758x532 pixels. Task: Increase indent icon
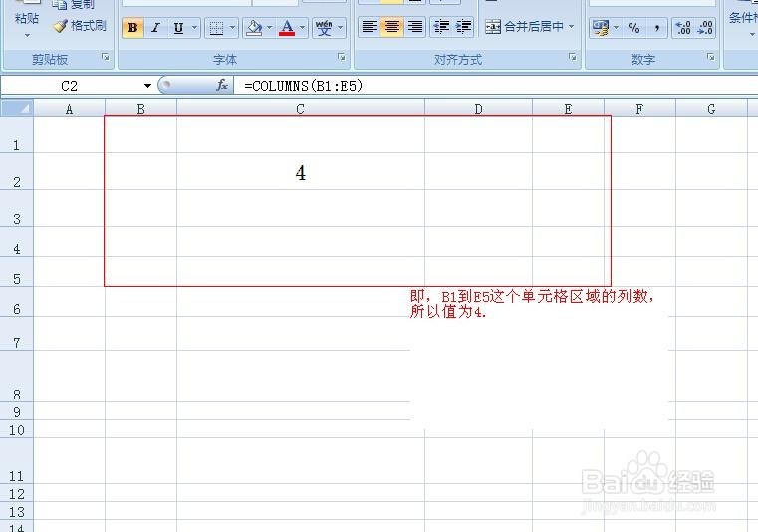(463, 26)
